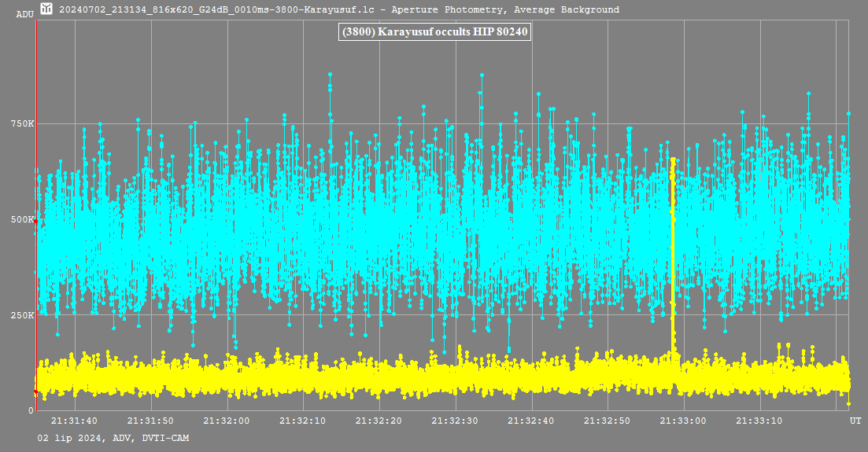Viewport: 868px width, 452px height.
Task: Click the application icon beside the file name
Action: (46, 9)
